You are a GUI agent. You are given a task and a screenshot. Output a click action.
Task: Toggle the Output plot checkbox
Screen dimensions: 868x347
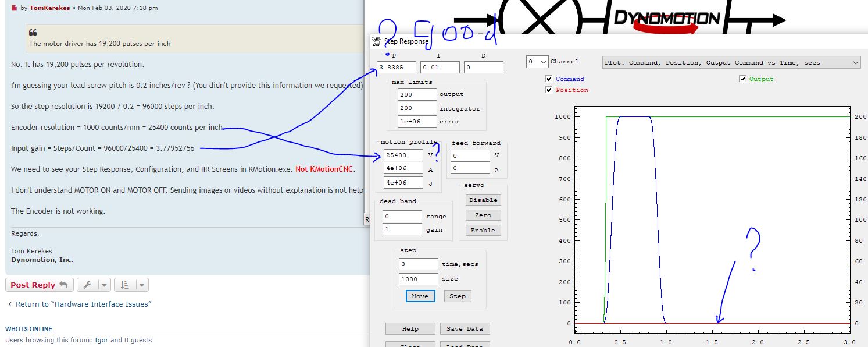[x=742, y=79]
